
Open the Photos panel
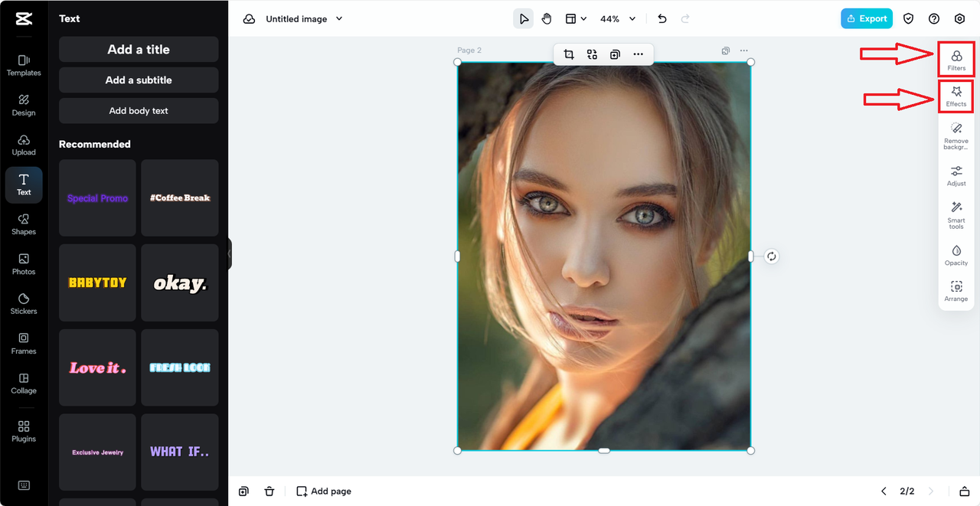click(24, 264)
